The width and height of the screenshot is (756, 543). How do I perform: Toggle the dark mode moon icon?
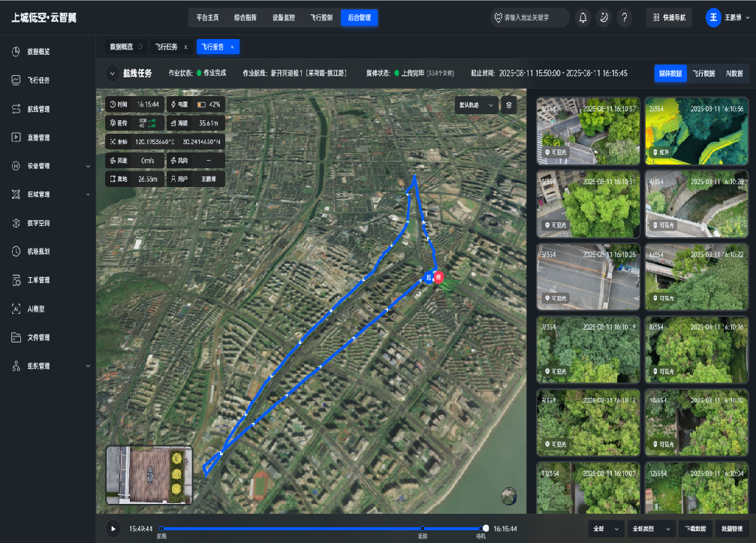pyautogui.click(x=604, y=18)
